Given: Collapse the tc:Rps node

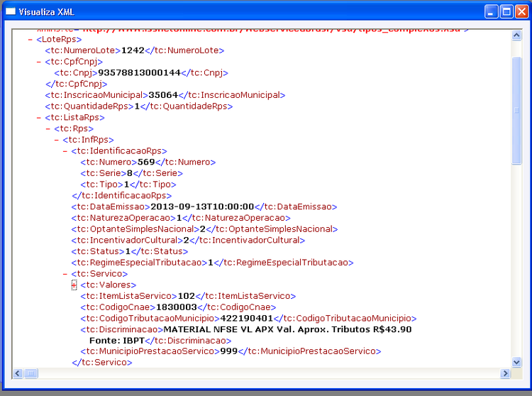Looking at the screenshot, I should (48, 129).
